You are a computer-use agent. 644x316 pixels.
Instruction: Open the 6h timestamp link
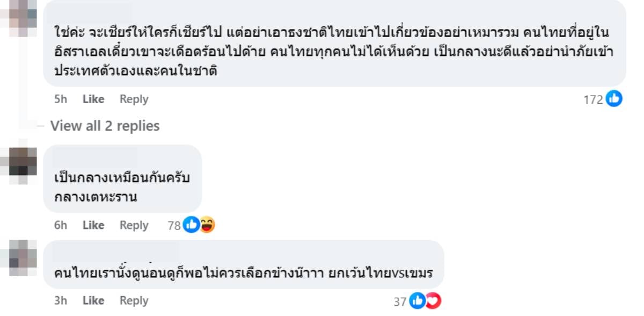[61, 225]
